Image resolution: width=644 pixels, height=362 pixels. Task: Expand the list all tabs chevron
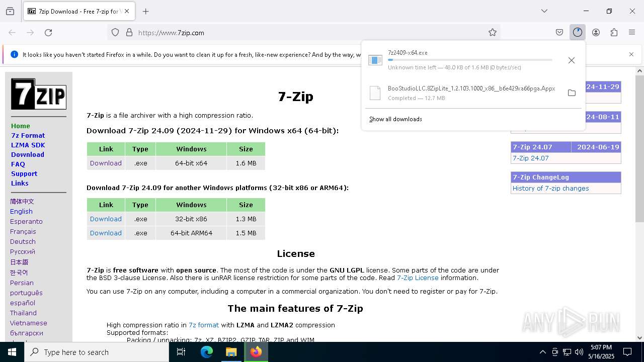coord(544,11)
